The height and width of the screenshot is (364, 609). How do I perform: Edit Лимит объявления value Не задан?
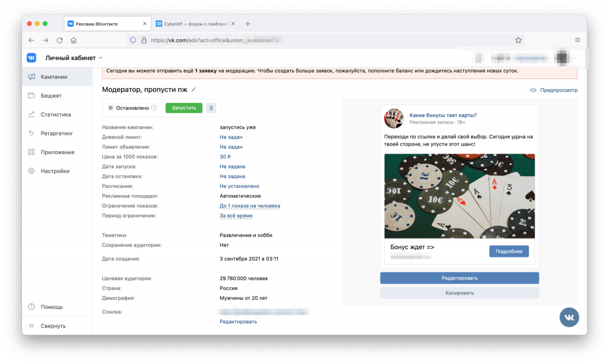(x=231, y=147)
